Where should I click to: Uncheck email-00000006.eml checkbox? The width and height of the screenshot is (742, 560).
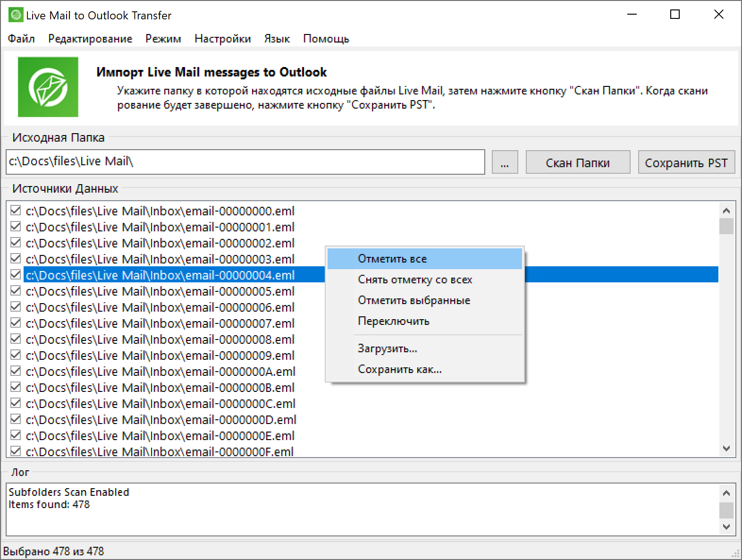pos(16,306)
